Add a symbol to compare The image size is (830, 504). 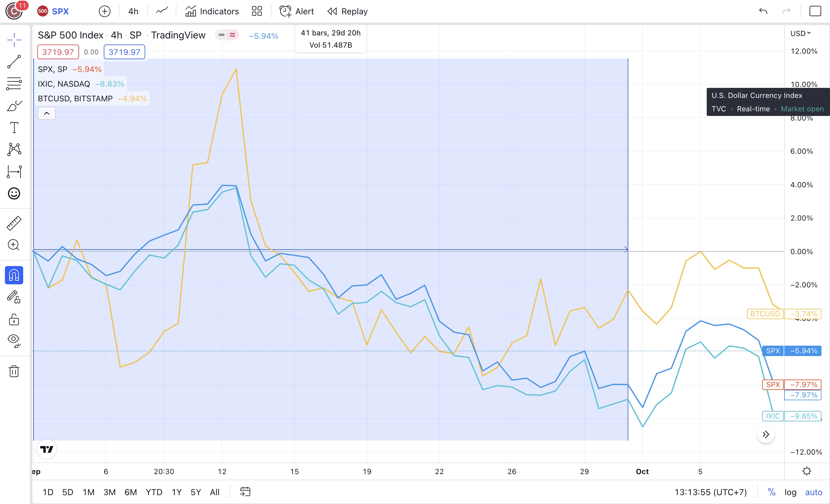(x=104, y=12)
